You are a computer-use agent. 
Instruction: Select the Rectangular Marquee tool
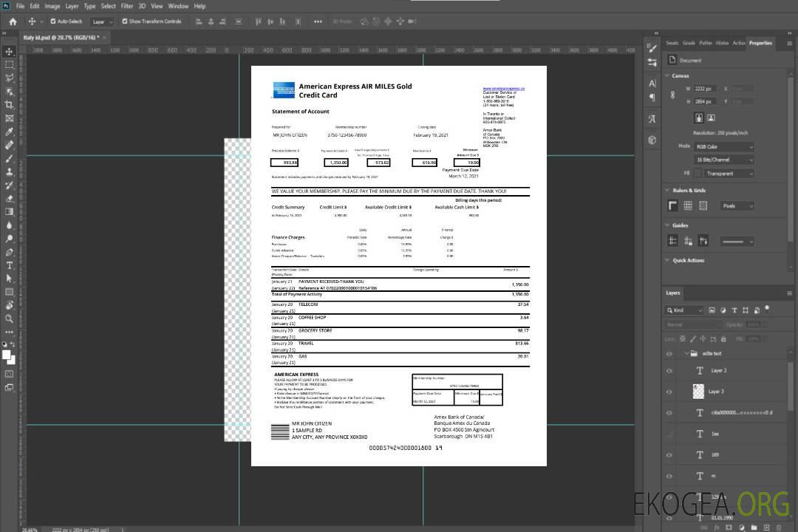pos(9,65)
